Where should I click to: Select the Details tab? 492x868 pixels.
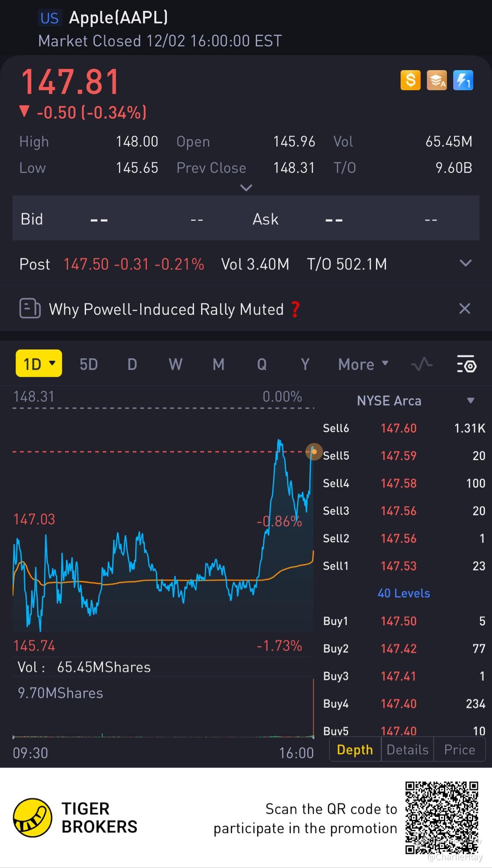pos(408,749)
